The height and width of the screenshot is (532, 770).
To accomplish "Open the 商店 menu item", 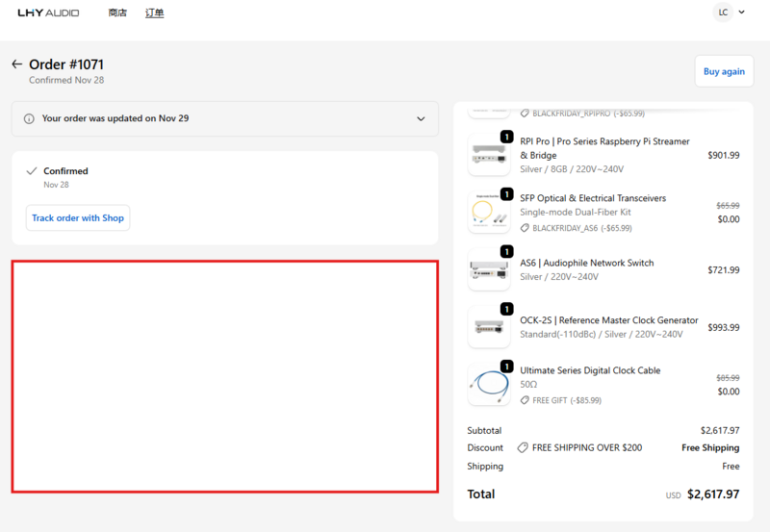I will [117, 13].
